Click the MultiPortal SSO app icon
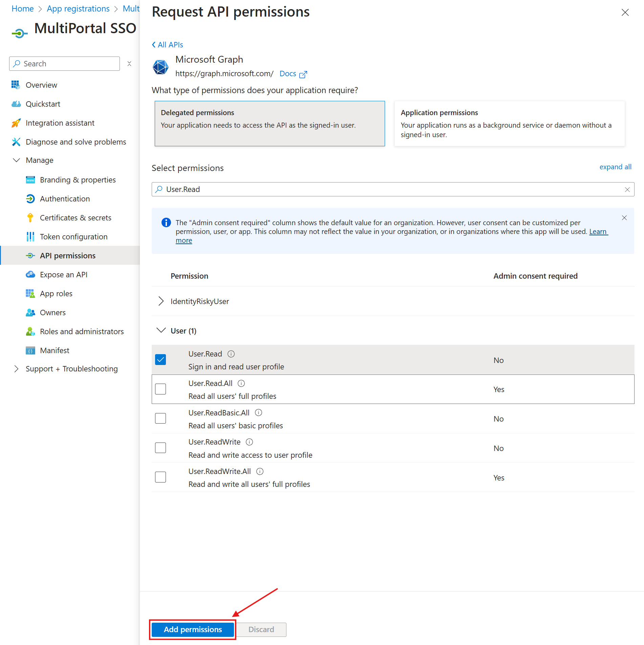644x645 pixels. tap(20, 33)
